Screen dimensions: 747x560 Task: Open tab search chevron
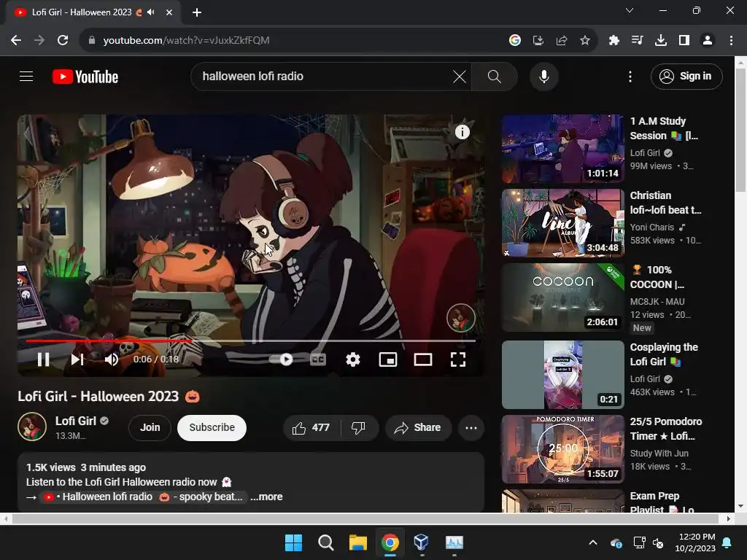(630, 10)
